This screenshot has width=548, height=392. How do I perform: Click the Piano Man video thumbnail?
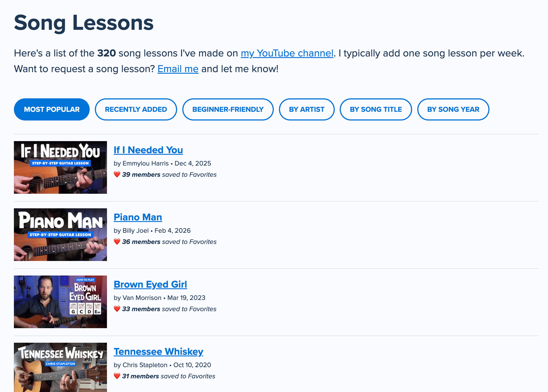tap(60, 234)
